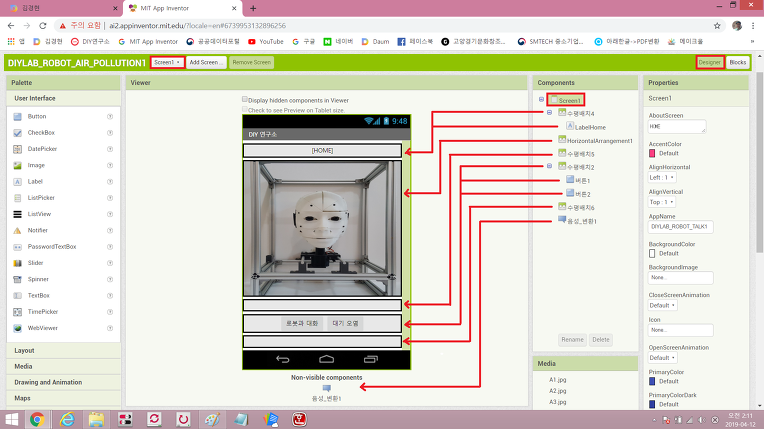Select the PasswordTextBox palette component
The width and height of the screenshot is (764, 429).
click(x=51, y=247)
